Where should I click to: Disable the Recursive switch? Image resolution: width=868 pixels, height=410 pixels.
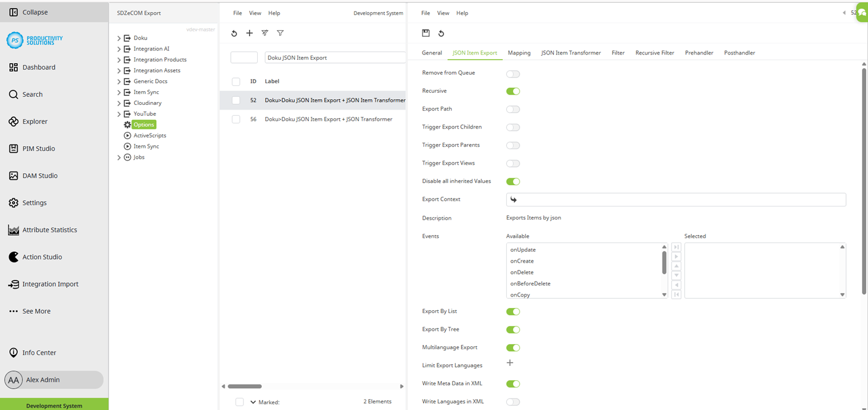click(x=513, y=91)
